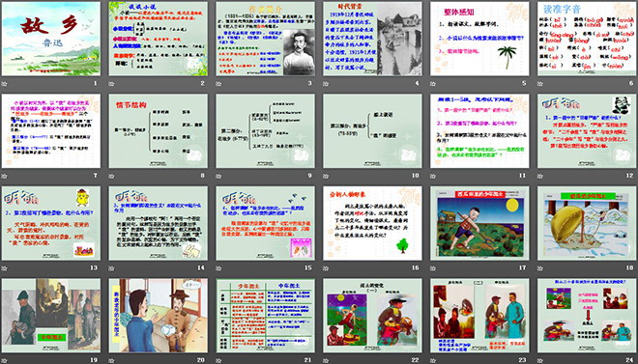Select slide 16 titled '分析人物形象'
Image resolution: width=638 pixels, height=364 pixels.
(x=372, y=223)
